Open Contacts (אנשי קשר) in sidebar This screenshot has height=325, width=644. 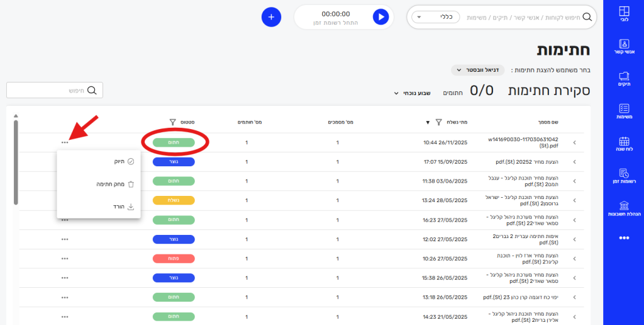pyautogui.click(x=623, y=48)
